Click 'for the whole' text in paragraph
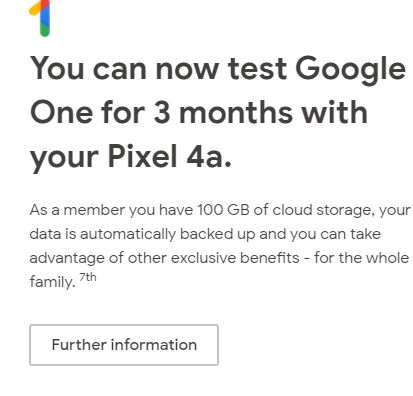This screenshot has width=413, height=396. tap(361, 258)
